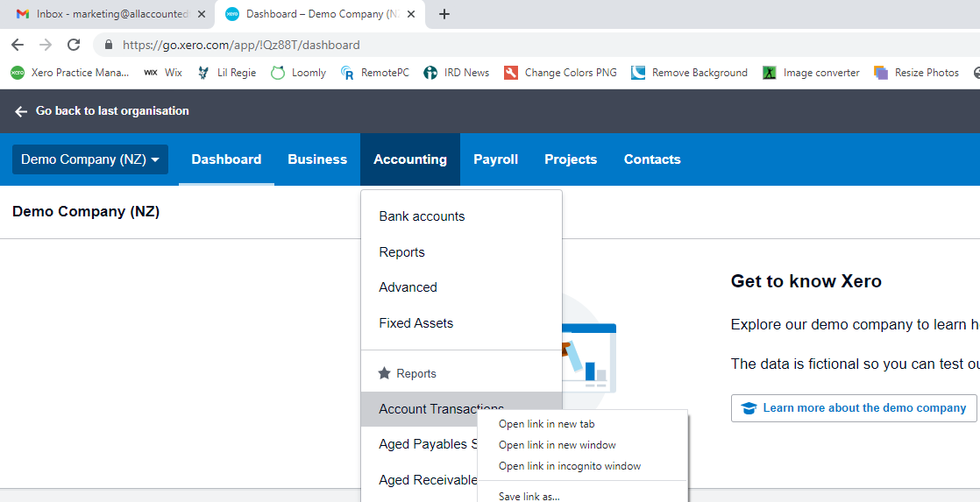Close the Gmail Inbox tab

click(202, 14)
